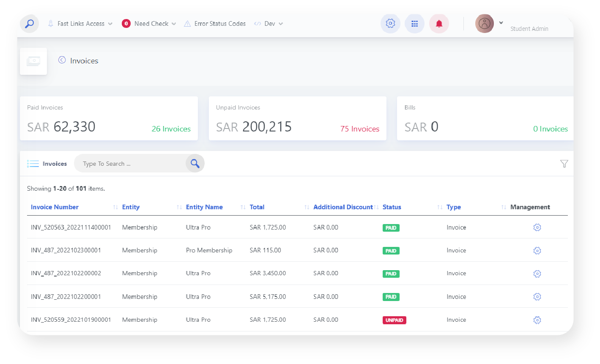Click the back arrow beside Invoices title
This screenshot has height=364, width=600.
pos(62,60)
